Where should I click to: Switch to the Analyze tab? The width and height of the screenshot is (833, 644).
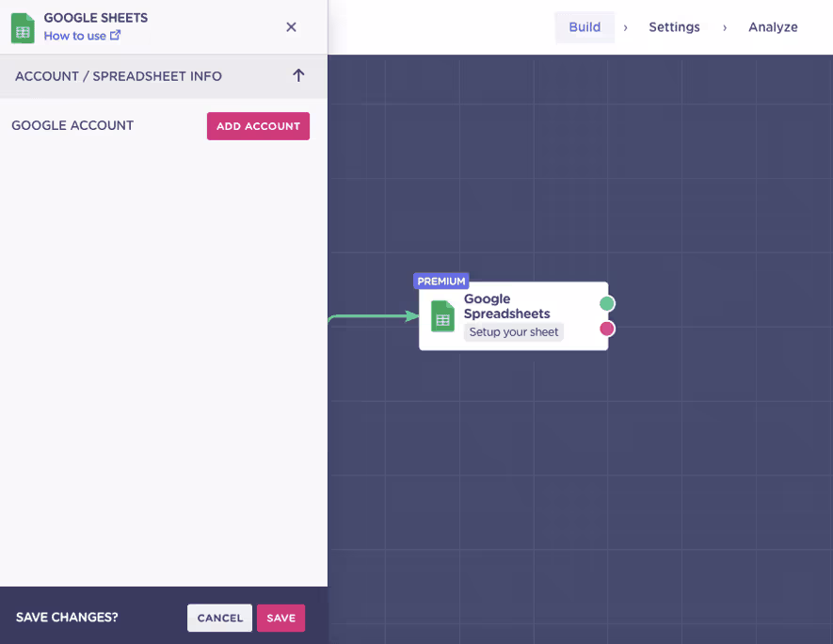pyautogui.click(x=773, y=27)
